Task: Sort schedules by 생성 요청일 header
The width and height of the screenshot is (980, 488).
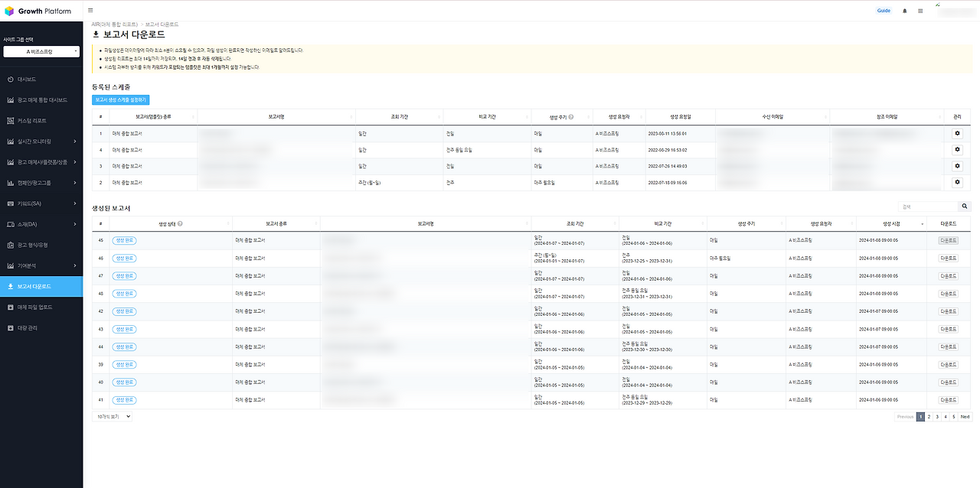Action: tap(681, 116)
